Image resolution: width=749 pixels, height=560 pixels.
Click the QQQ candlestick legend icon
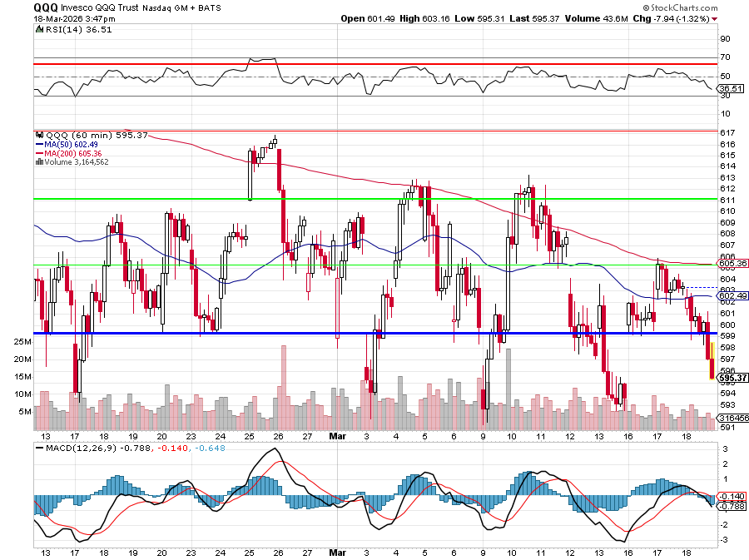tap(39, 135)
